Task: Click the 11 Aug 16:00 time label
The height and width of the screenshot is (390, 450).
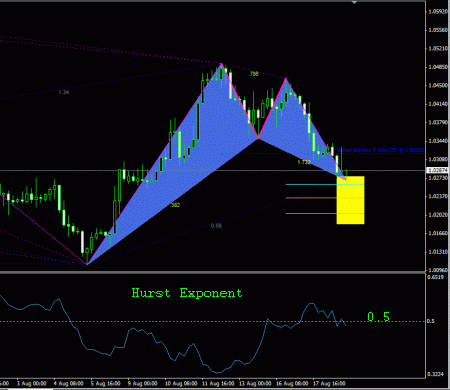Action: (x=218, y=384)
